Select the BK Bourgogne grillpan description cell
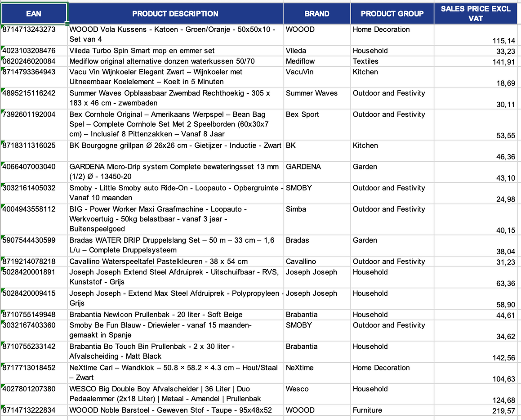Viewport: 521px width, 420px height. coord(175,151)
